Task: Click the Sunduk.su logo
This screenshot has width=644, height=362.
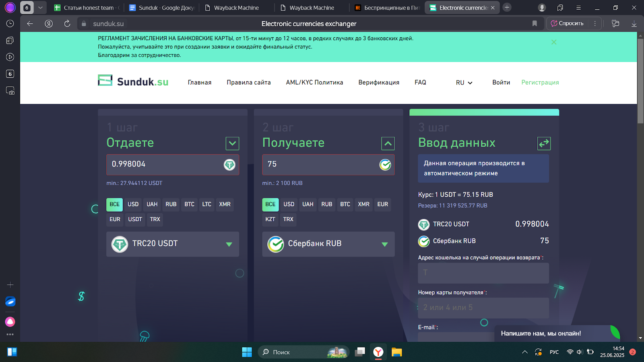Action: pos(133,81)
